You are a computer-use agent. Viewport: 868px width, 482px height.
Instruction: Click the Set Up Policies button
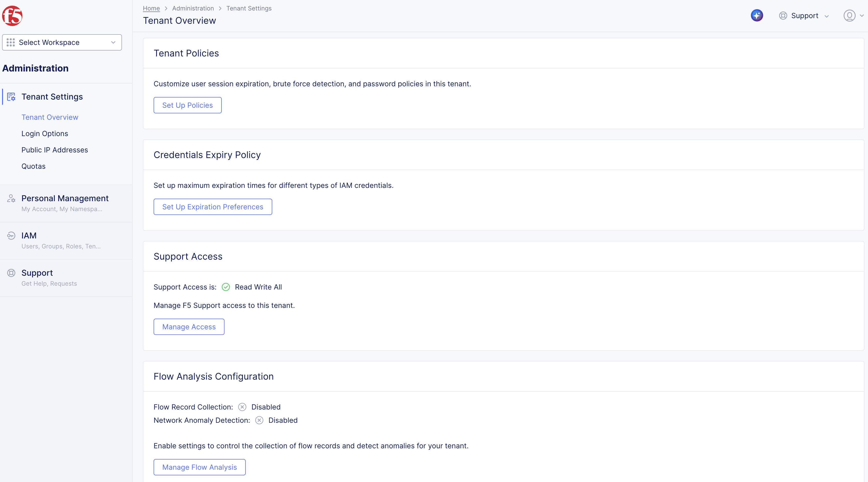click(x=187, y=105)
